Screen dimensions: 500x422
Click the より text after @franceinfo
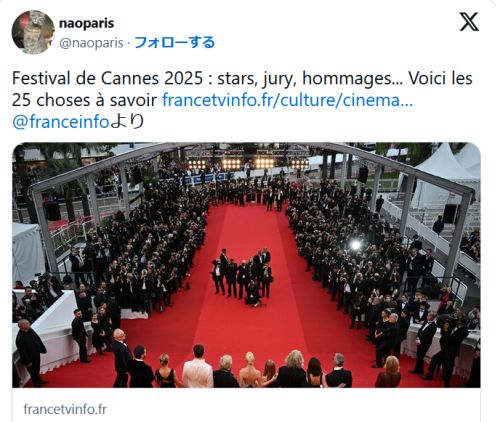click(x=127, y=122)
